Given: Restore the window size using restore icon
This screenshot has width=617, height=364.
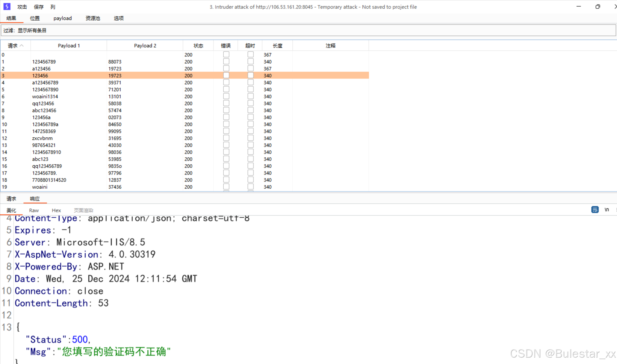Looking at the screenshot, I should (x=598, y=6).
